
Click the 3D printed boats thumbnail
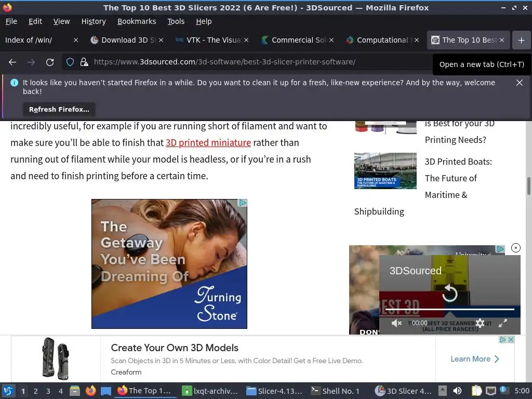coord(385,170)
